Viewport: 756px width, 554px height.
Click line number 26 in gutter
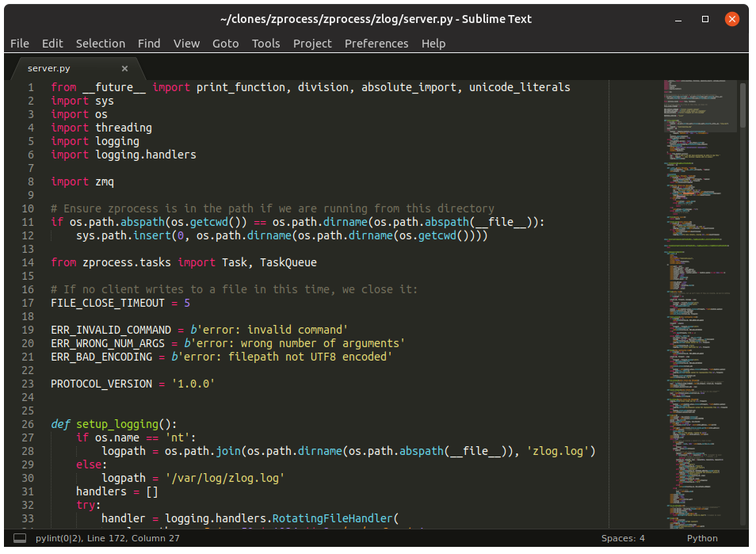pyautogui.click(x=28, y=424)
